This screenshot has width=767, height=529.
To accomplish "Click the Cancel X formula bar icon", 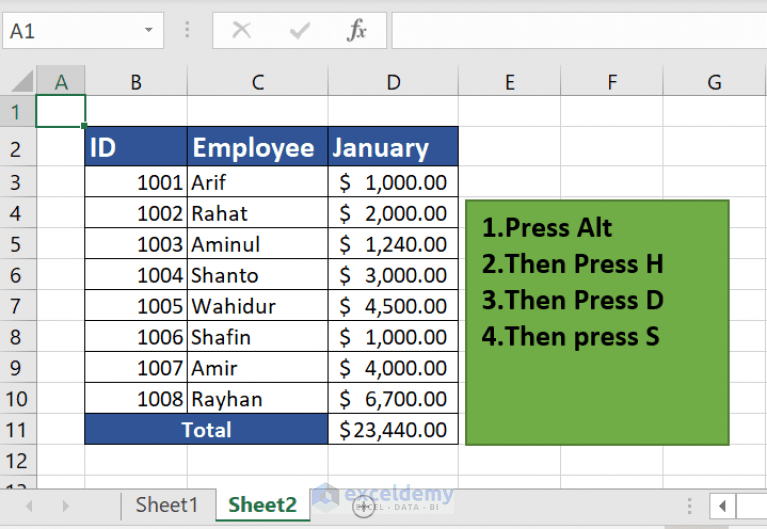I will [x=242, y=30].
